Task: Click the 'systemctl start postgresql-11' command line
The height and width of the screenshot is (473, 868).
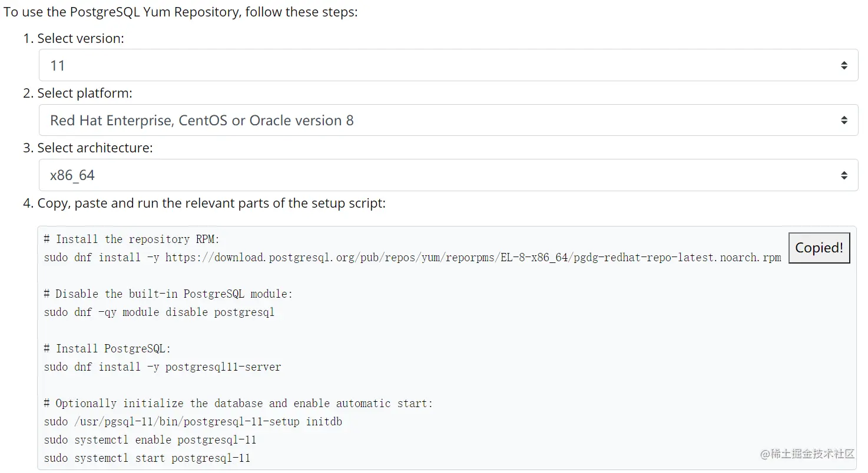Action: (147, 458)
